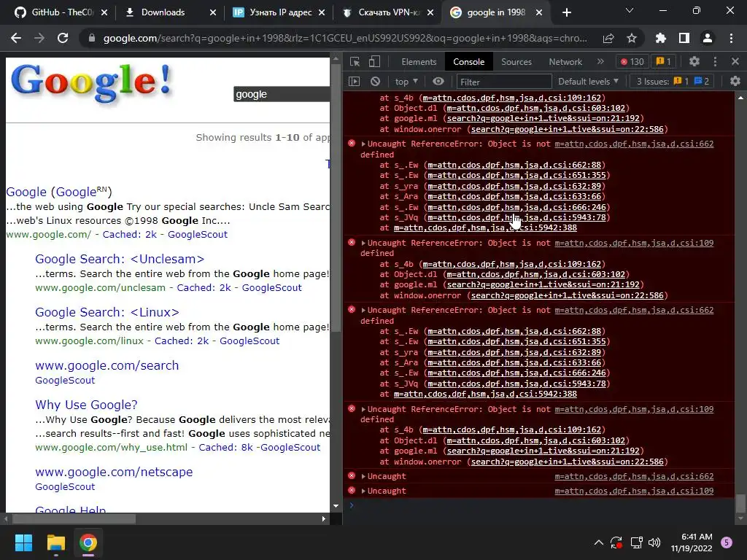
Task: Click the 130 errors counter badge
Action: [x=632, y=61]
